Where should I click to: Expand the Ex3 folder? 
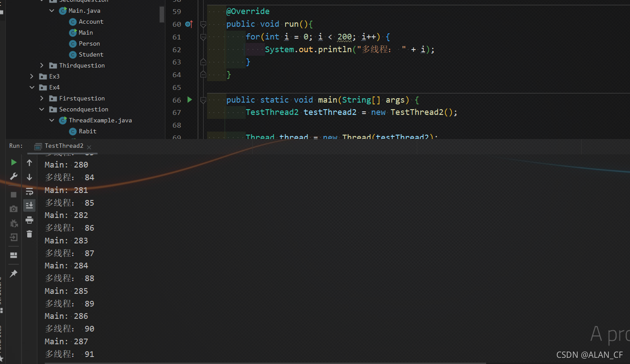coord(32,76)
